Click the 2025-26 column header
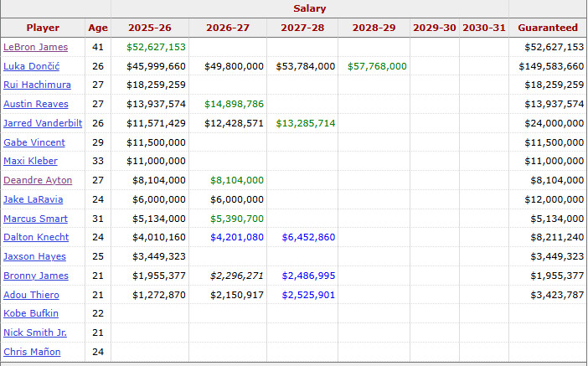Viewport: 588px width, 366px height. (x=150, y=28)
